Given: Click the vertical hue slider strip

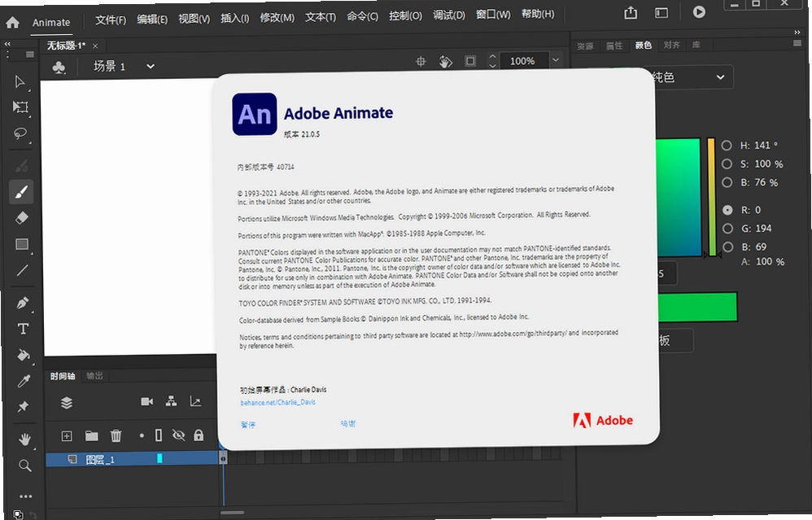Looking at the screenshot, I should point(711,197).
